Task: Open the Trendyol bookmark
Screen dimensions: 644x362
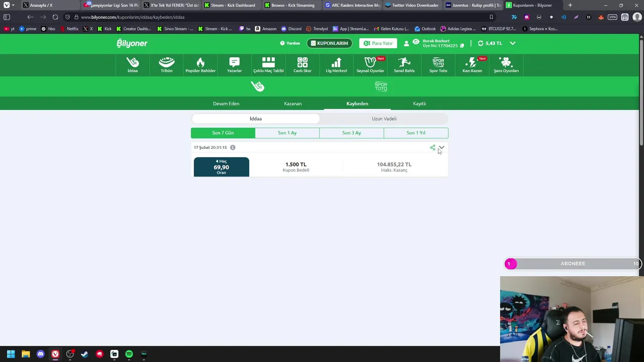Action: [317, 29]
